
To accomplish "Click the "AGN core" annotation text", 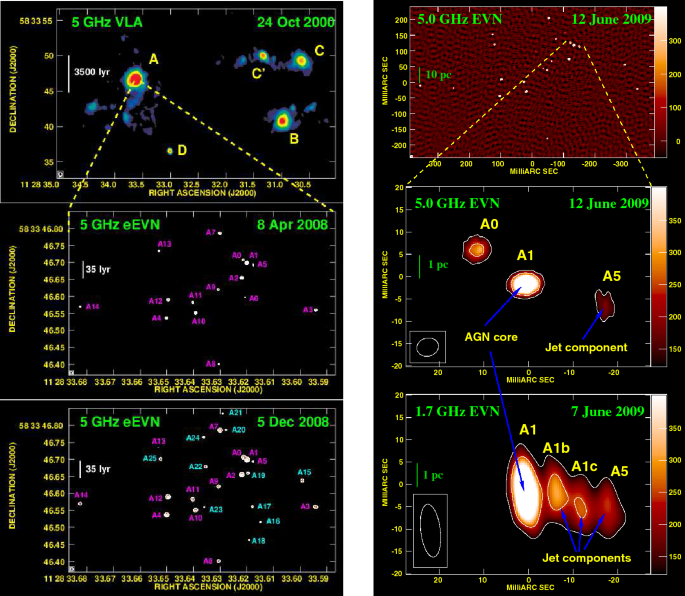I will (x=491, y=337).
